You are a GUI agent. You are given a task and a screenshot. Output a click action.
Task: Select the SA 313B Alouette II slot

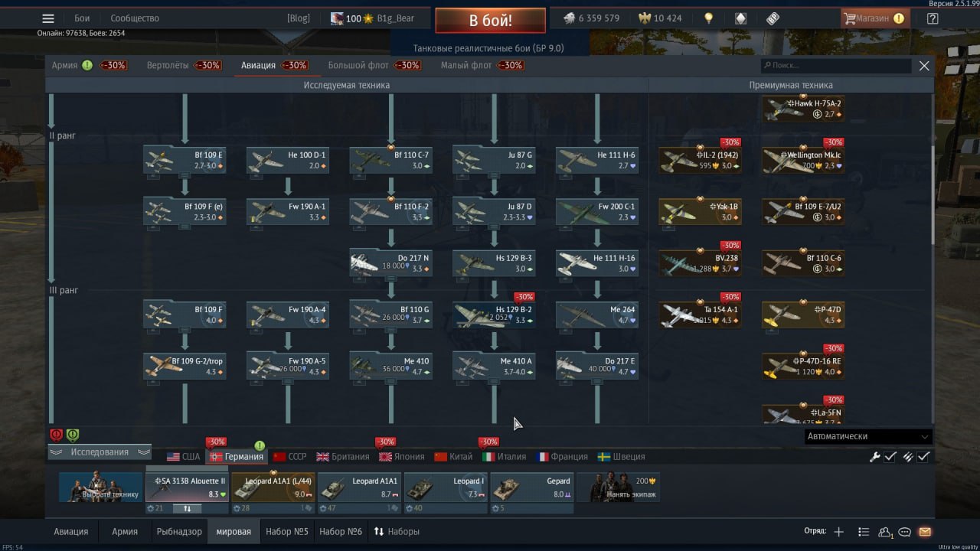[187, 487]
